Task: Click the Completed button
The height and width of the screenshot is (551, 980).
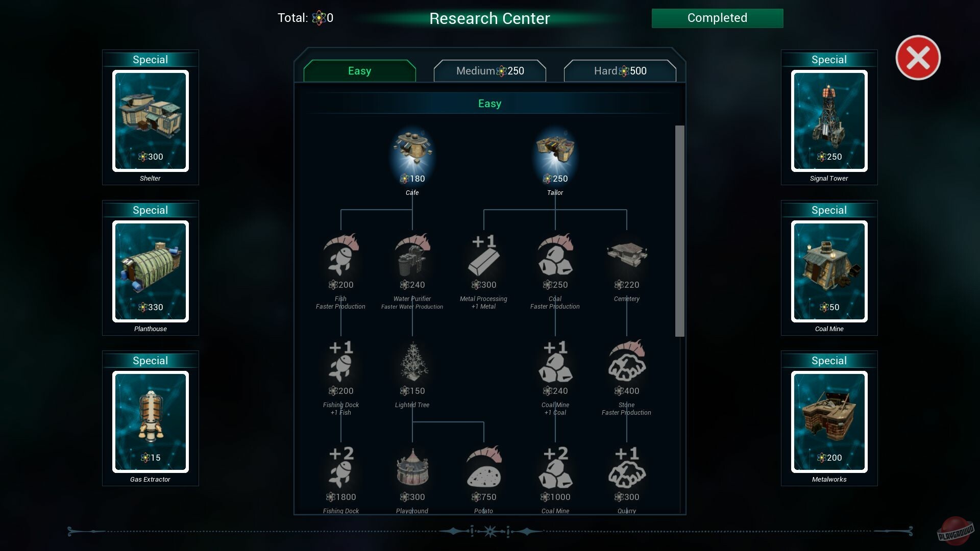Action: pyautogui.click(x=717, y=18)
